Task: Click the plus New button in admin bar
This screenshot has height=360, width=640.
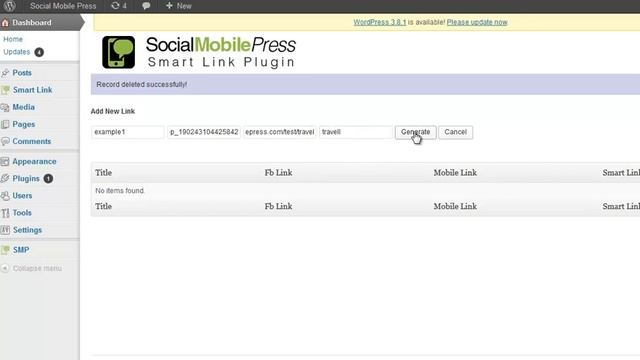Action: click(179, 6)
